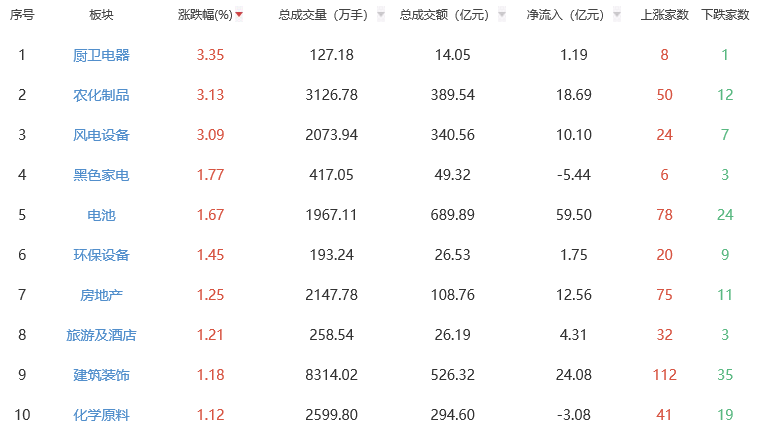Open the 建筑装饰 sector link
The width and height of the screenshot is (766, 434).
point(102,375)
